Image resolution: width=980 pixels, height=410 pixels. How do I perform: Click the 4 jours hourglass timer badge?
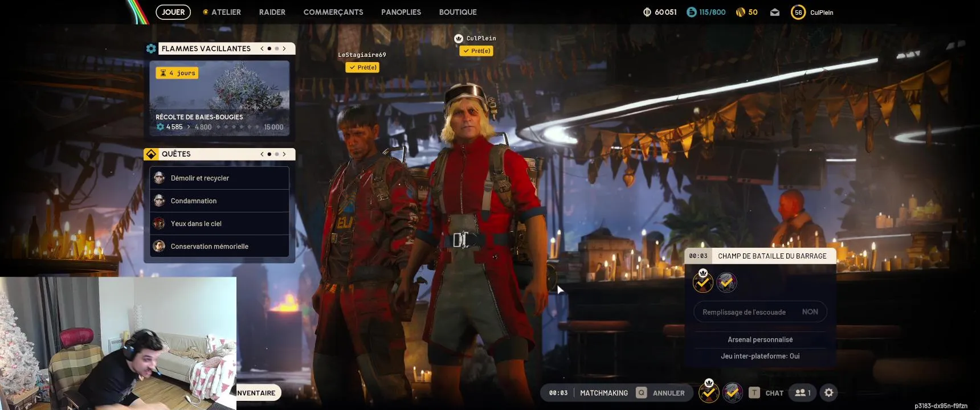[177, 73]
